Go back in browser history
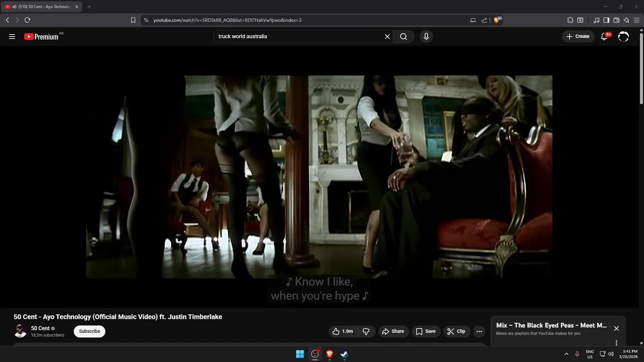 7,20
